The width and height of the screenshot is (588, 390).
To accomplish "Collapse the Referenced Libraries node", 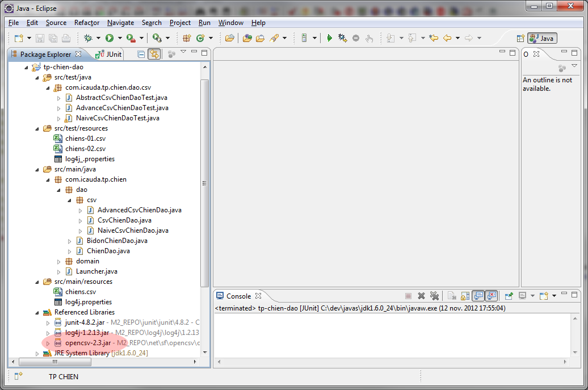I will [37, 312].
